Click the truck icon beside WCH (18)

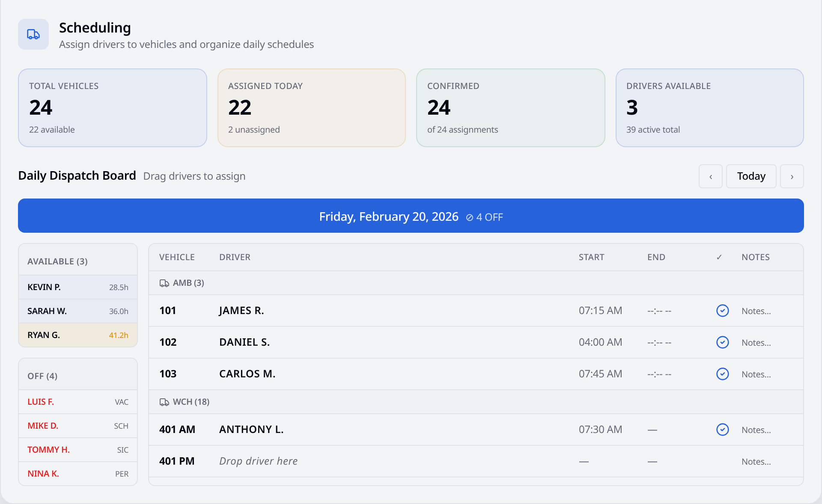click(164, 402)
